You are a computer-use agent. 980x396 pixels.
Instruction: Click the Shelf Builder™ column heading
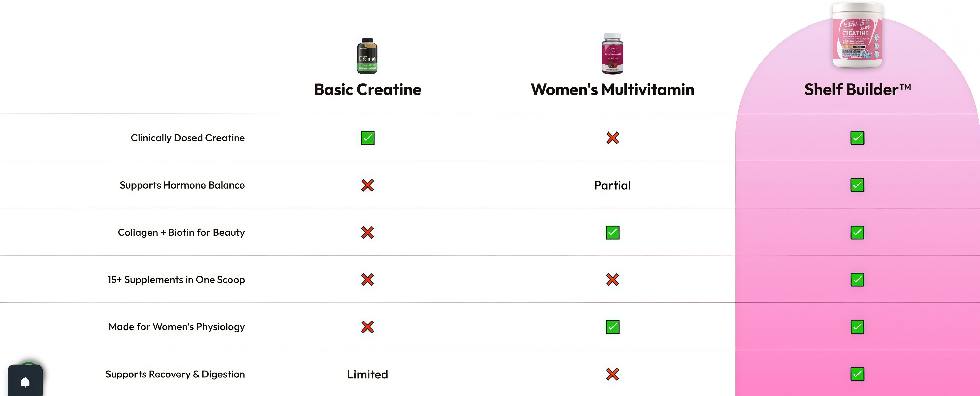(857, 90)
